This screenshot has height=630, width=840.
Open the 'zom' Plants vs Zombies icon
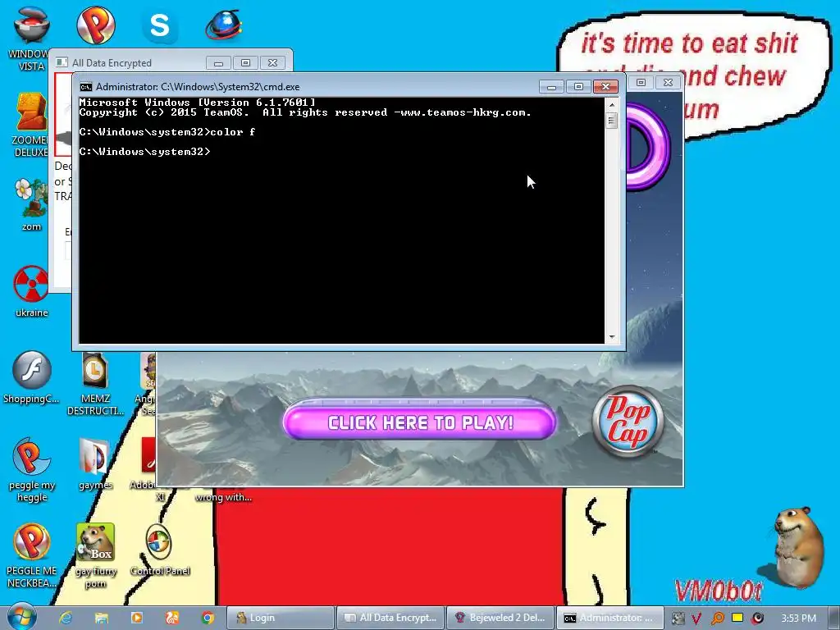pyautogui.click(x=31, y=204)
